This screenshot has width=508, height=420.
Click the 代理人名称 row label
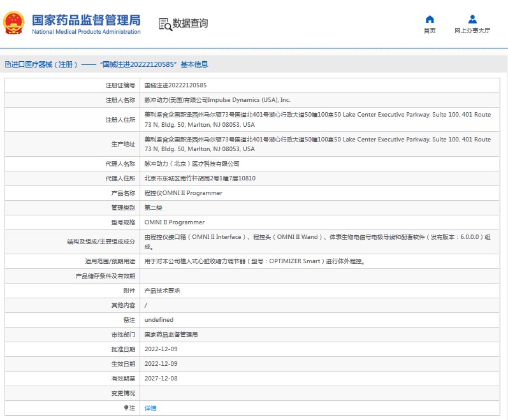coord(120,164)
